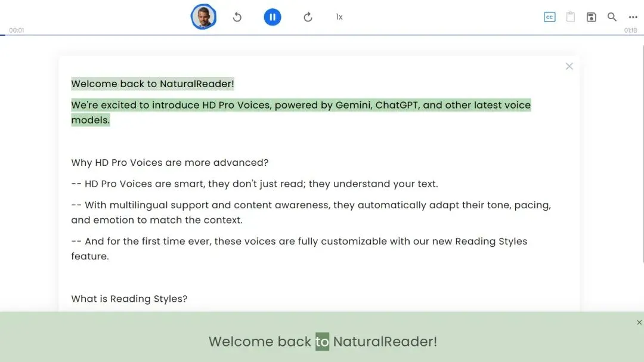Image resolution: width=644 pixels, height=362 pixels.
Task: Click "Why HD Pro Voices are more advanced?"
Action: point(169,162)
